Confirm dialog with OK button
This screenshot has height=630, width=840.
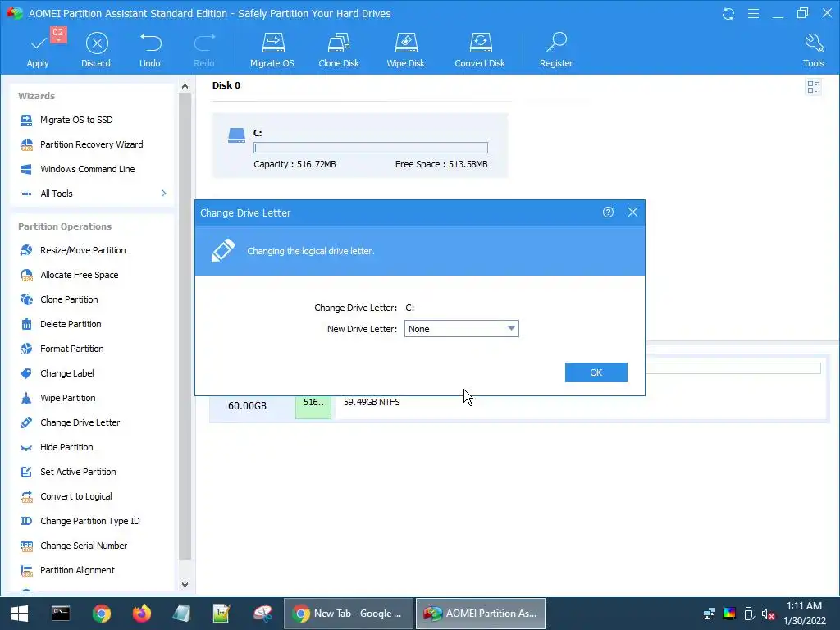click(596, 373)
